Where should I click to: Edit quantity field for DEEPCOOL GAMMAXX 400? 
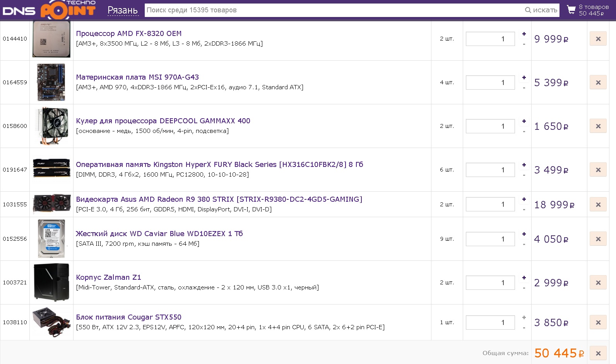[490, 126]
